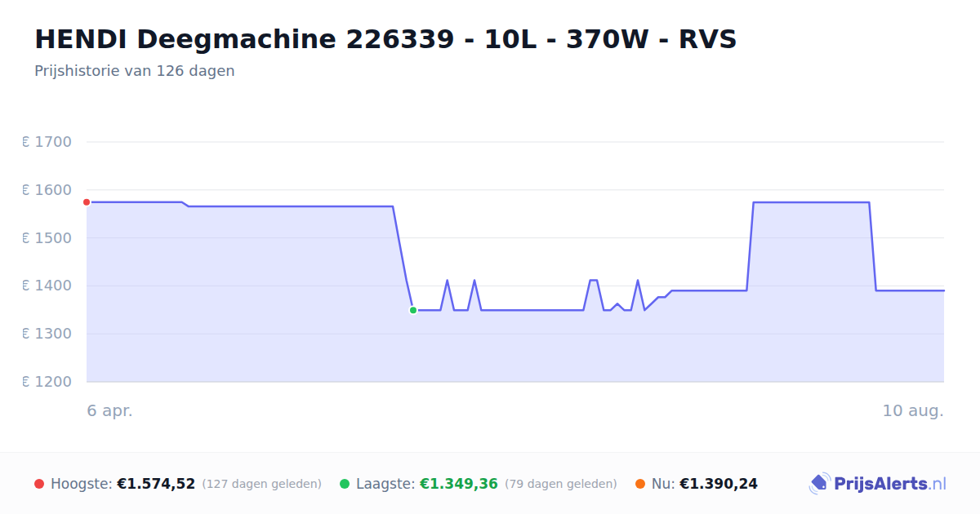Image resolution: width=980 pixels, height=514 pixels.
Task: Select the green dot beside Laagste
Action: tap(345, 484)
